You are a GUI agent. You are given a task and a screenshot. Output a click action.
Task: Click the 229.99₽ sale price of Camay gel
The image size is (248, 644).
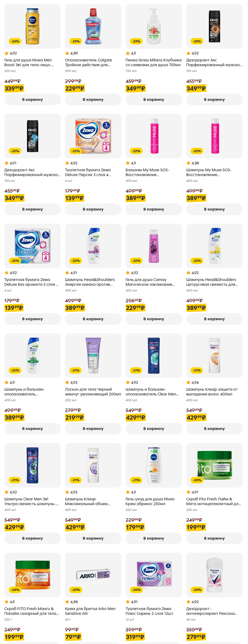coord(135,308)
